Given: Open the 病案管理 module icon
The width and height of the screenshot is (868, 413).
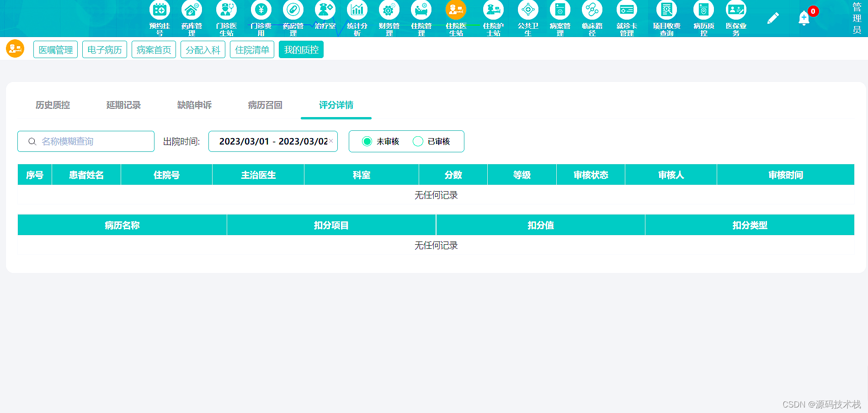Looking at the screenshot, I should tap(560, 10).
